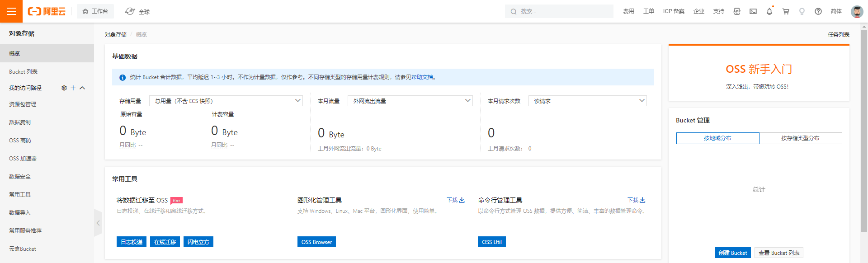Select 按地域分布 tab
Viewport: 868px width, 263px height.
click(x=717, y=138)
